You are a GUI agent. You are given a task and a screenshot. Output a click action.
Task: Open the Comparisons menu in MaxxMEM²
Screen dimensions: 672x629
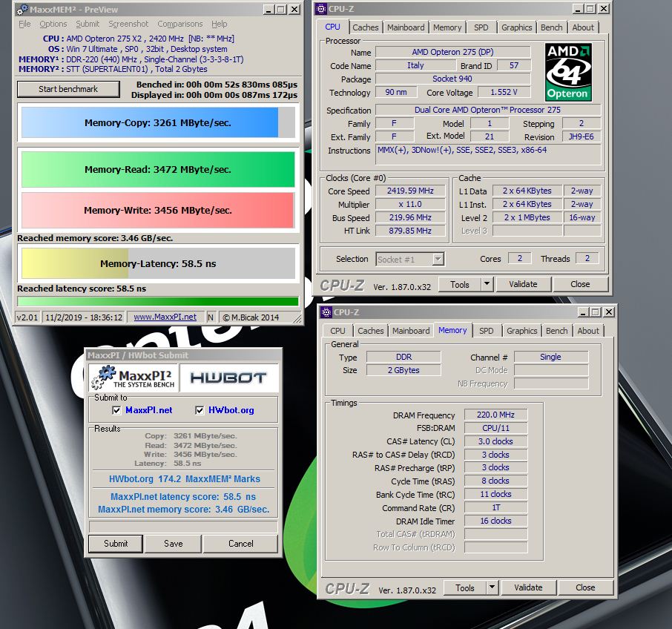coord(180,24)
